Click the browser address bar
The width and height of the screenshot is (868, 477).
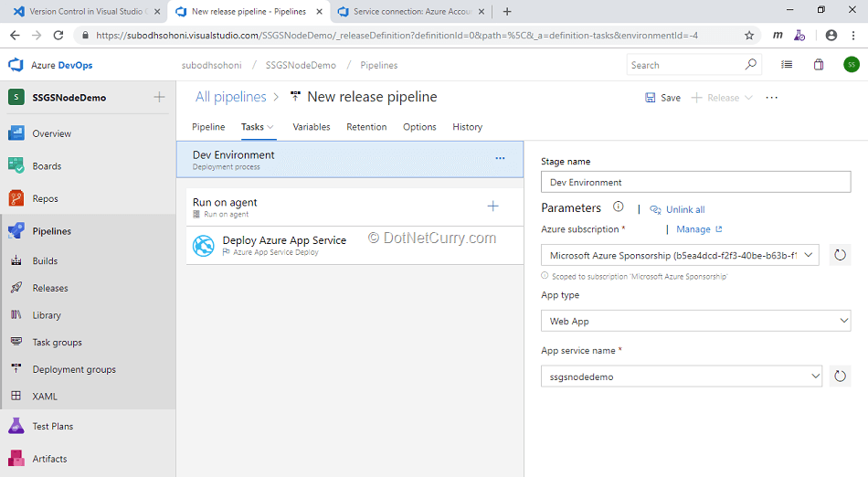coord(397,36)
